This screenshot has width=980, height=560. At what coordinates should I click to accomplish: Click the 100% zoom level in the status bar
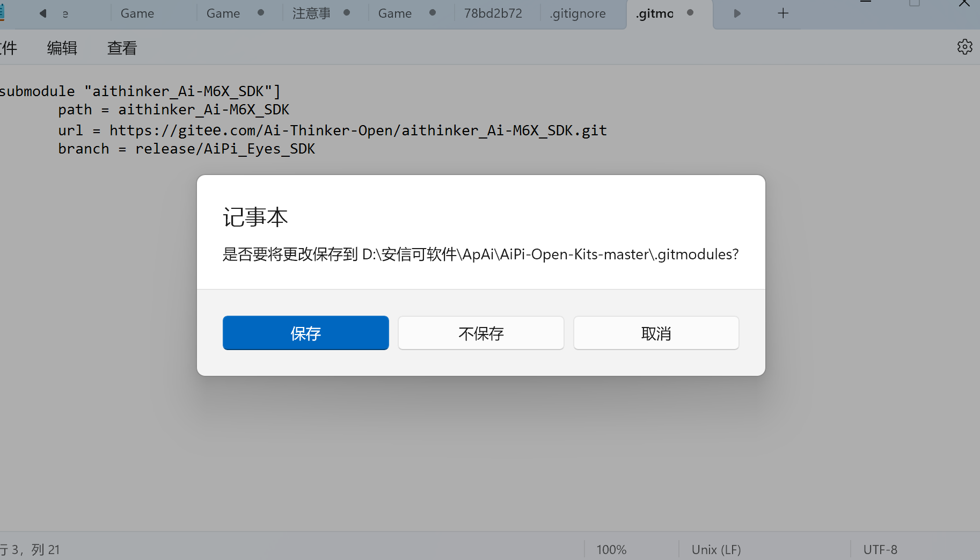tap(611, 549)
